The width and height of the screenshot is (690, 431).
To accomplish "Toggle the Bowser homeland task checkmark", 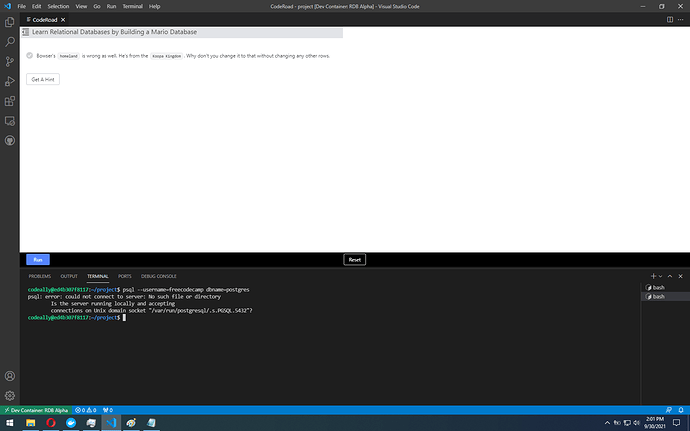I will pyautogui.click(x=29, y=55).
